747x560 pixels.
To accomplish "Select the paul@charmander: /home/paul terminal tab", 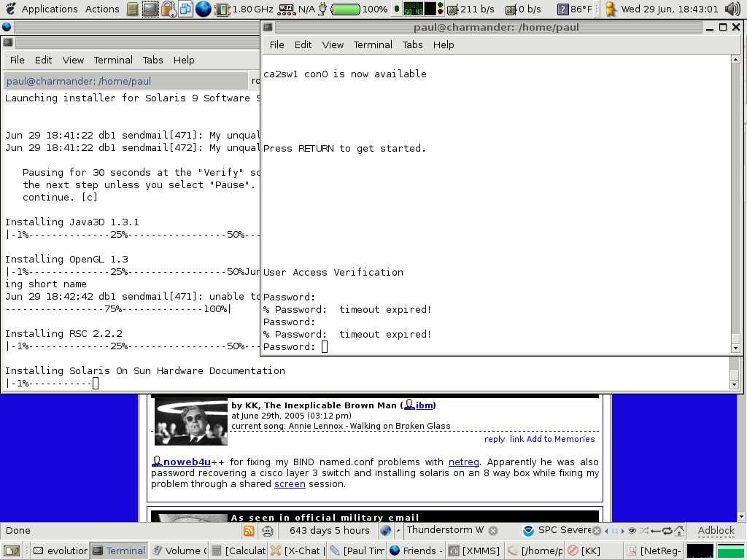I will (79, 81).
